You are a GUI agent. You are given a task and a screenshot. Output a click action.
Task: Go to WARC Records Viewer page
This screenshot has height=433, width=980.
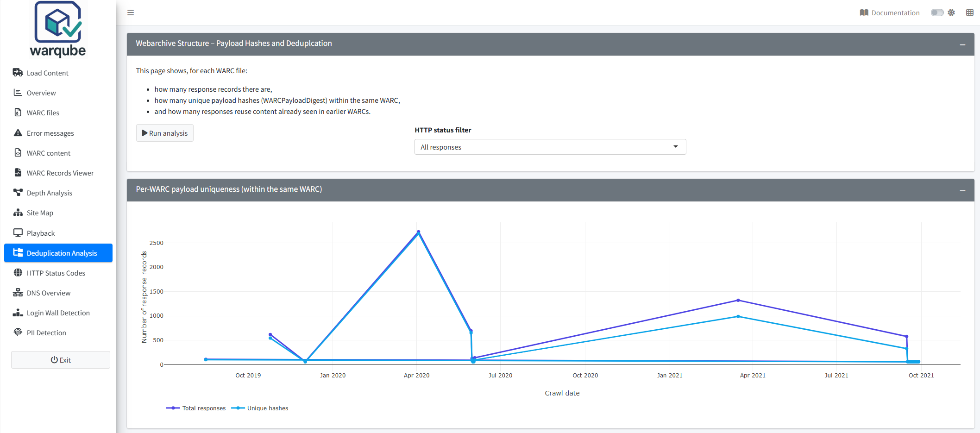pyautogui.click(x=58, y=173)
